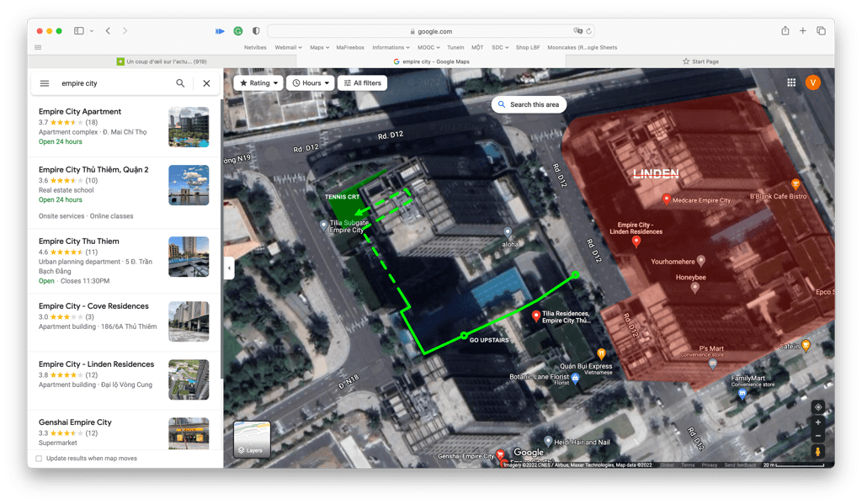Viewport: 862px width, 504px height.
Task: Click 'Search this area' button
Action: point(529,104)
